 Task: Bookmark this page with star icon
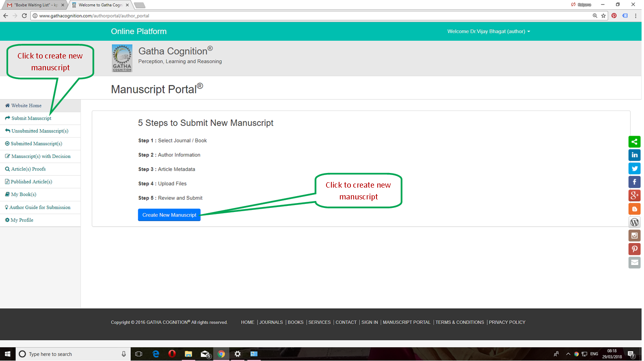pyautogui.click(x=603, y=16)
